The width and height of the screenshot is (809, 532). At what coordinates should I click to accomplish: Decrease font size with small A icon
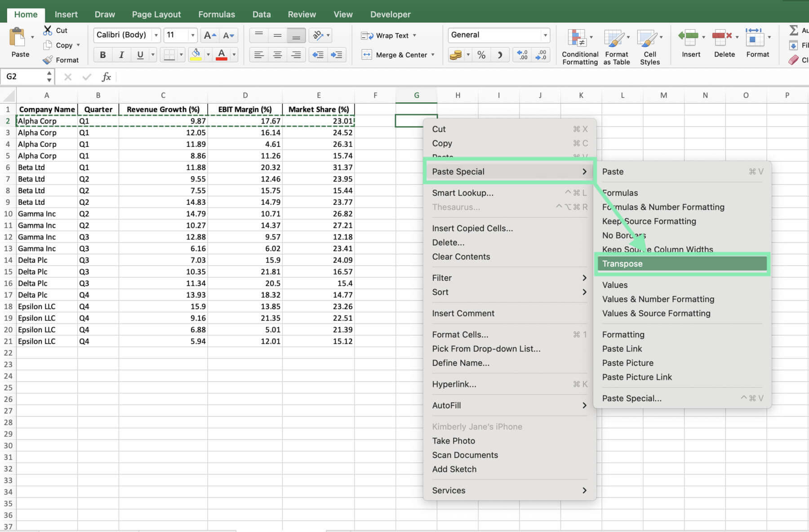(x=228, y=35)
